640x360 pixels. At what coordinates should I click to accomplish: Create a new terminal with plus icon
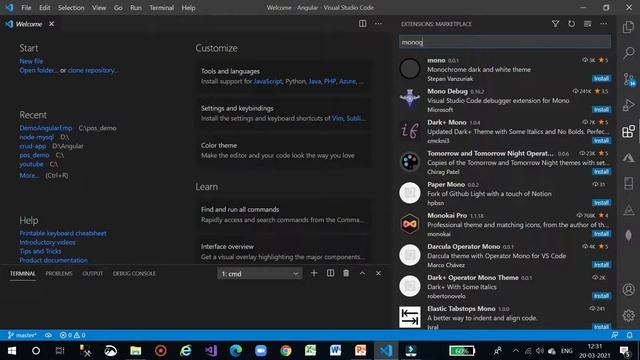point(314,273)
